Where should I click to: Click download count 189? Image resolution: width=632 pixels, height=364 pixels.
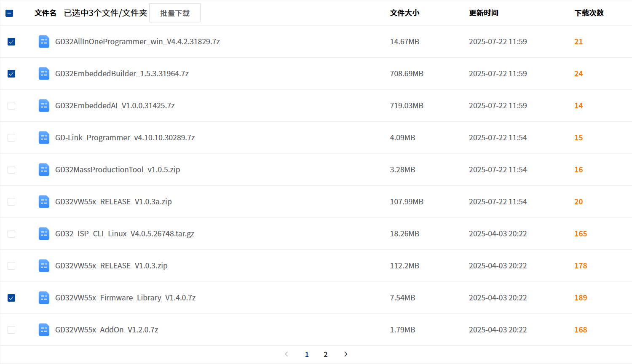pos(581,298)
